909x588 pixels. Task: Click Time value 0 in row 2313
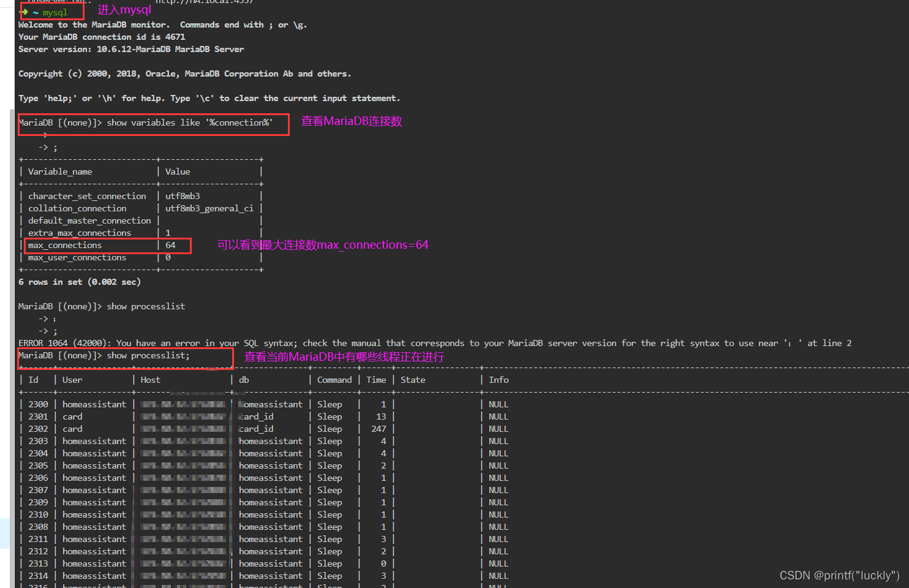pyautogui.click(x=383, y=563)
